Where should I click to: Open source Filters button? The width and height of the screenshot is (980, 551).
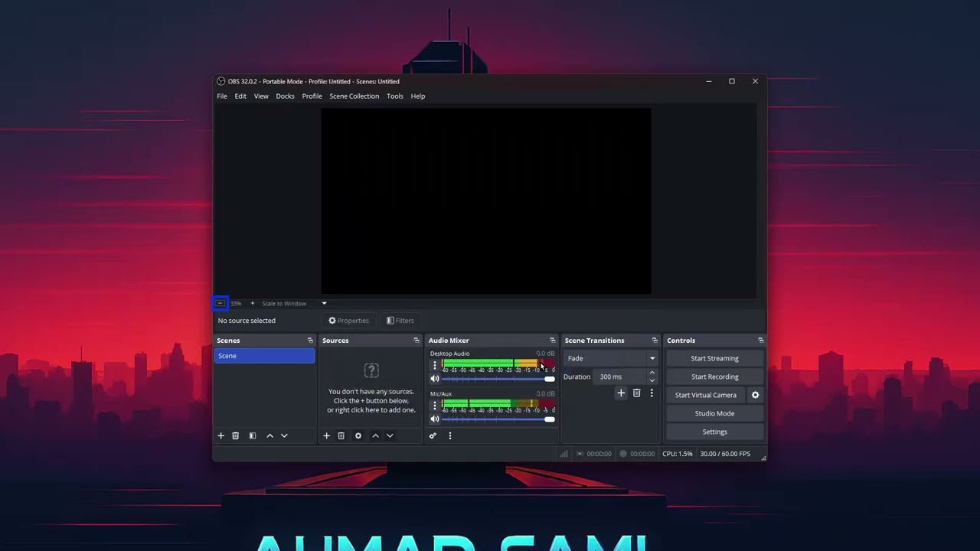400,321
